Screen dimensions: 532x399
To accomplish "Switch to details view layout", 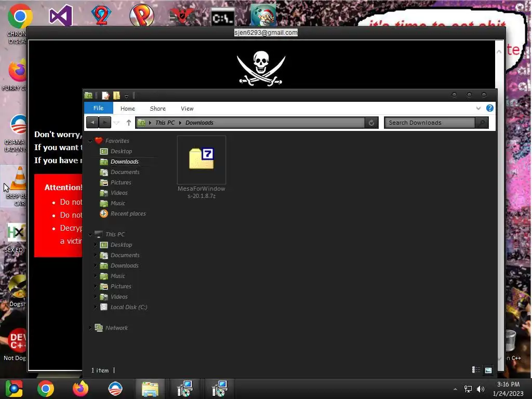I will pyautogui.click(x=476, y=370).
